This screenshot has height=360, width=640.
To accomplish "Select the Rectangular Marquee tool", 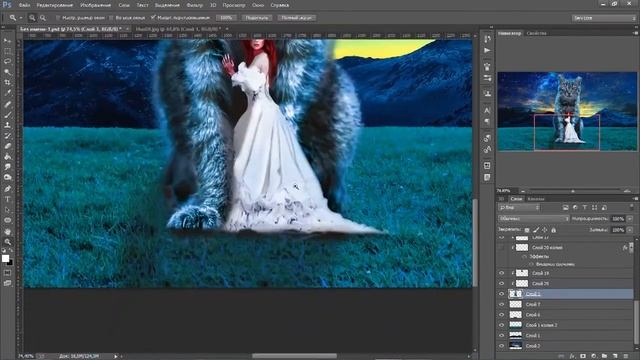I will point(7,51).
